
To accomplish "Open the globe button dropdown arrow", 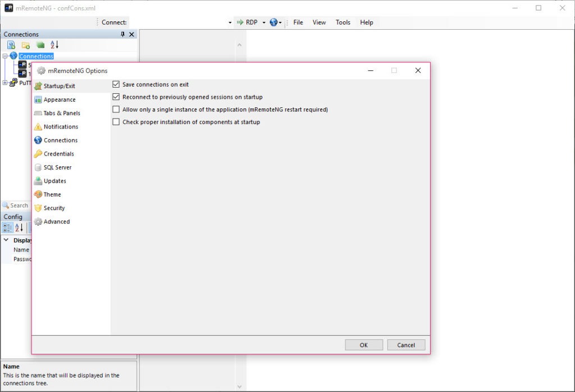I will pyautogui.click(x=280, y=22).
